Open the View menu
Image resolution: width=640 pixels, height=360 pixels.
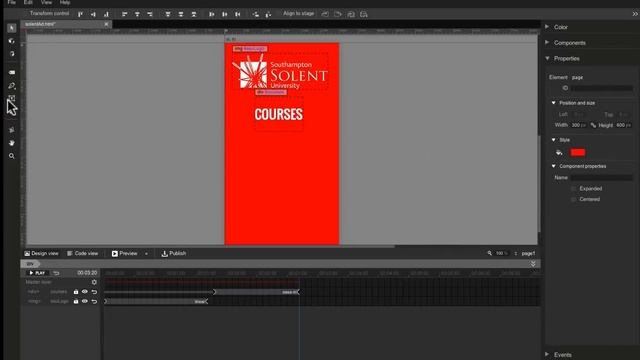[46, 2]
